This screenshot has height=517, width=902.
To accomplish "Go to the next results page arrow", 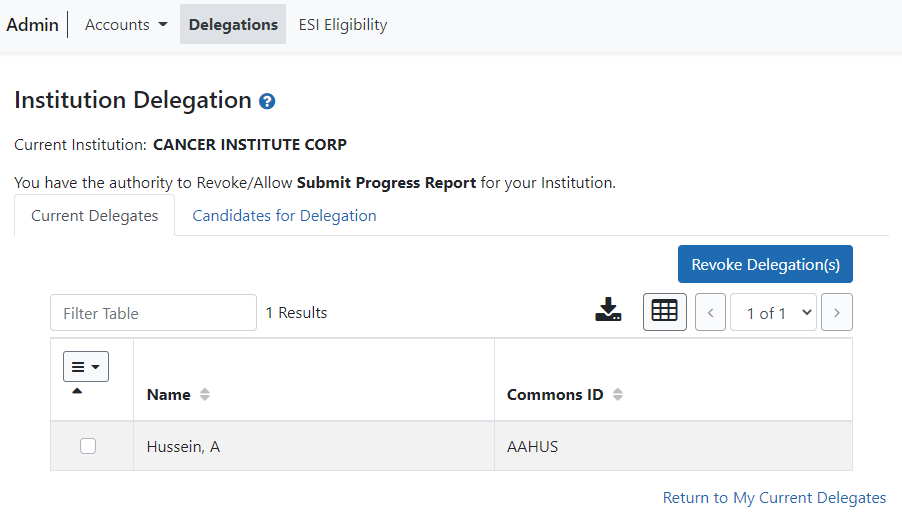I will 836,312.
